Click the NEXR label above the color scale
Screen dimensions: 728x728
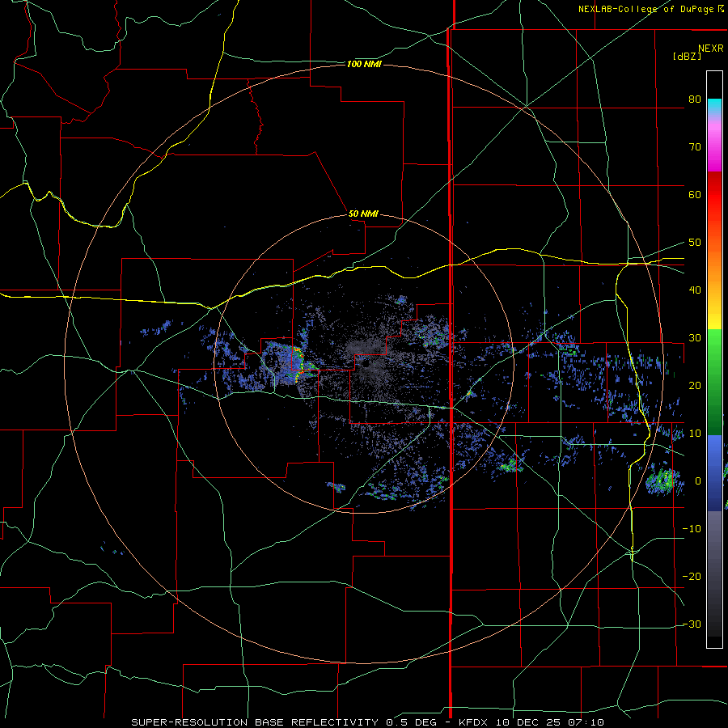point(711,49)
